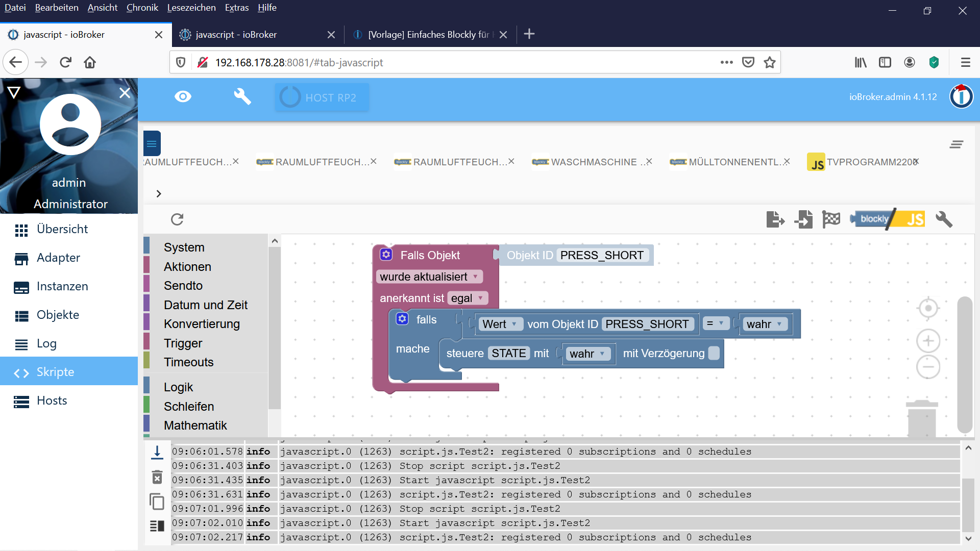Viewport: 980px width, 551px height.
Task: Open the Wert dropdown in condition
Action: pos(500,324)
